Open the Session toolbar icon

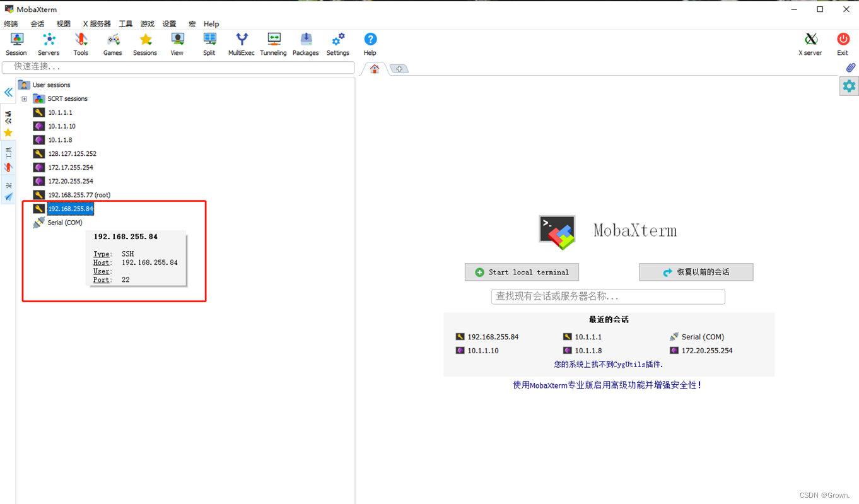pos(16,44)
